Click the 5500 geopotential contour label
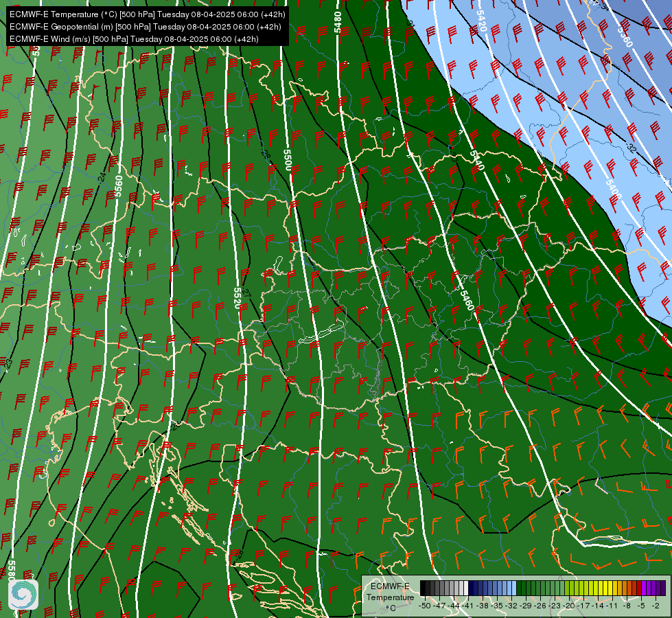The height and width of the screenshot is (618, 672). click(x=288, y=159)
